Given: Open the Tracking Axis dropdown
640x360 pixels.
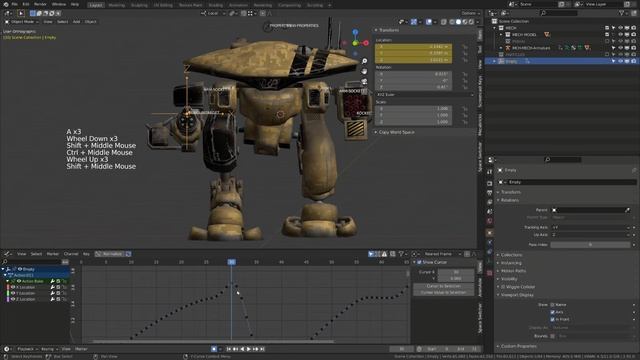Looking at the screenshot, I should tap(591, 227).
